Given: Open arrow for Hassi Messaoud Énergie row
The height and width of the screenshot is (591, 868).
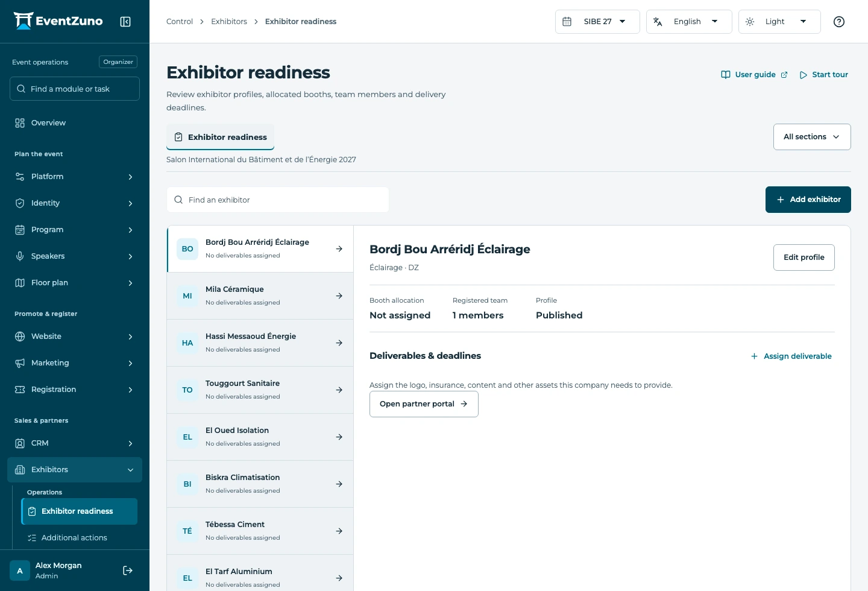Looking at the screenshot, I should tap(339, 343).
